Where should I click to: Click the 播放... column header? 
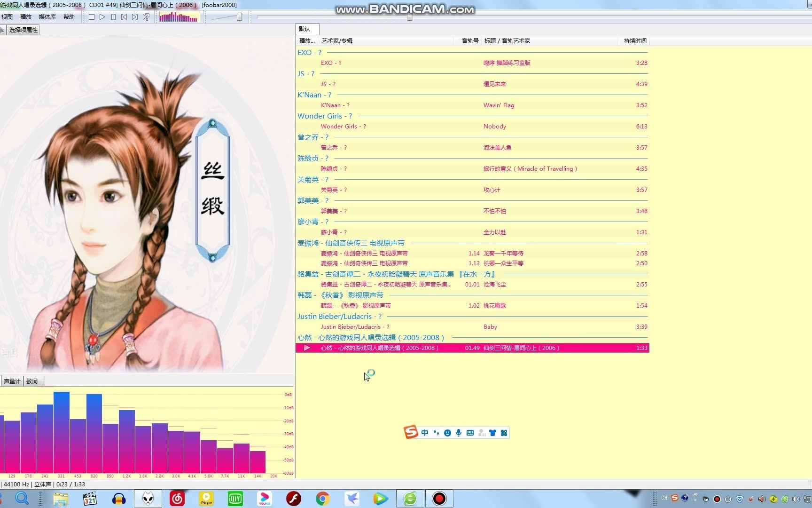tap(307, 41)
